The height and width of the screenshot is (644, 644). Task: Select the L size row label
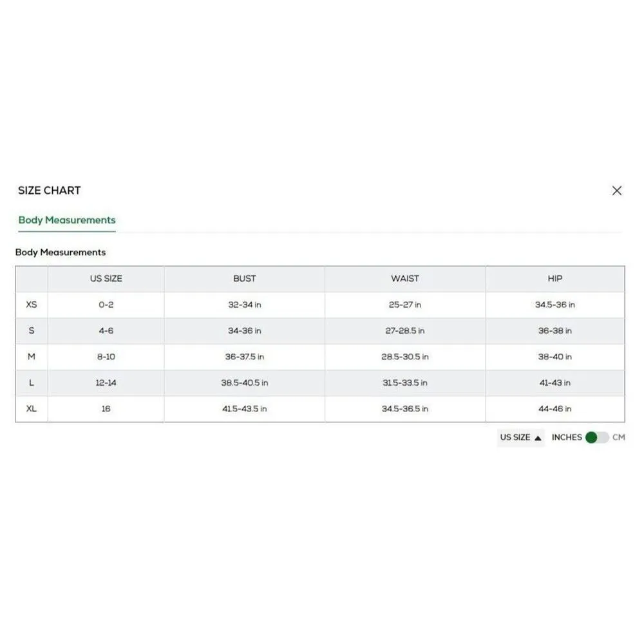[x=32, y=383]
